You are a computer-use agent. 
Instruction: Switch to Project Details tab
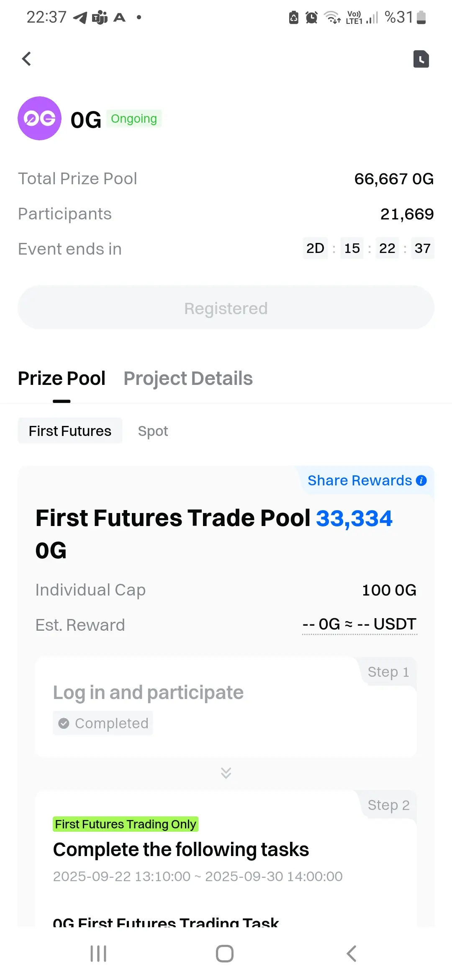click(x=188, y=379)
